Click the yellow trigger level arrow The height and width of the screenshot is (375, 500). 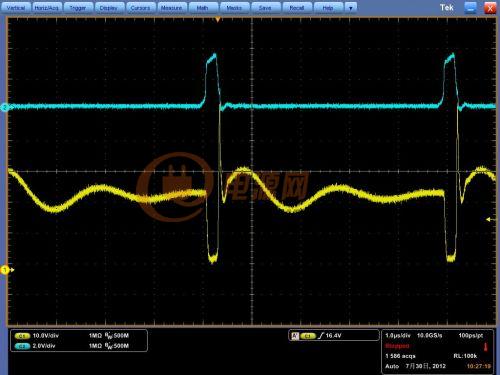tap(490, 219)
